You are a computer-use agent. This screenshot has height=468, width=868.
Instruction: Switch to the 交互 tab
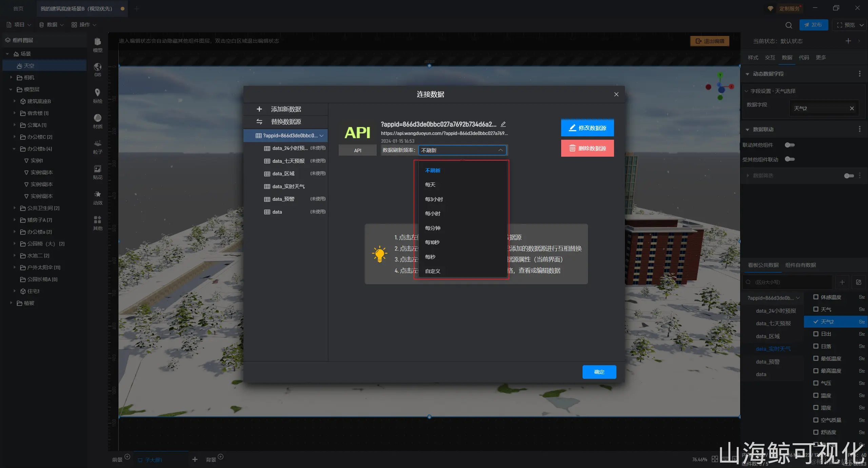point(770,58)
